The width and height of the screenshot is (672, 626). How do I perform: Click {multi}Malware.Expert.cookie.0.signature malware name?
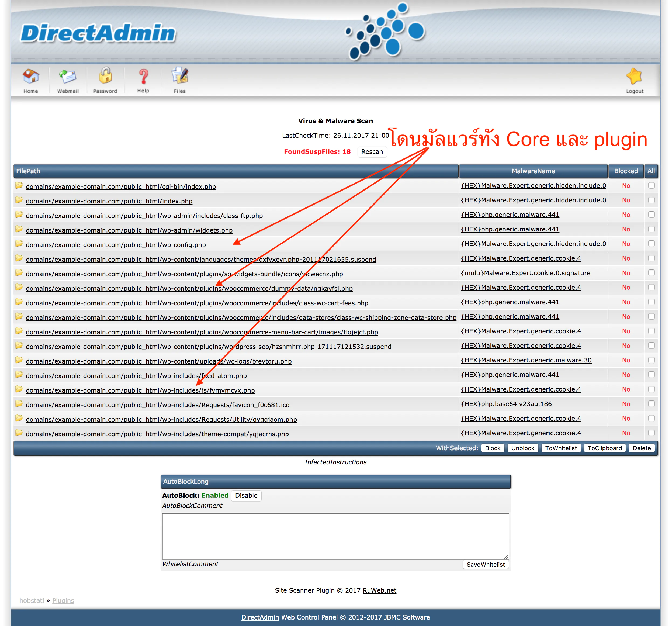(x=525, y=273)
